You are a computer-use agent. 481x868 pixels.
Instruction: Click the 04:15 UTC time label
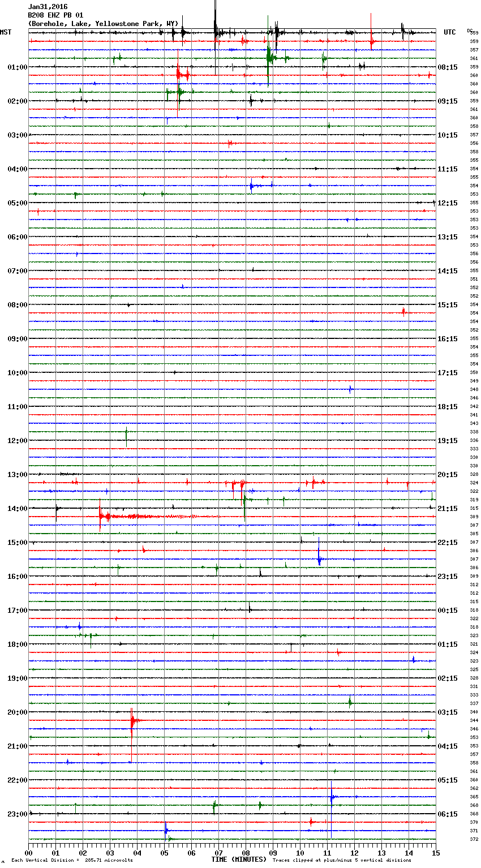(448, 746)
